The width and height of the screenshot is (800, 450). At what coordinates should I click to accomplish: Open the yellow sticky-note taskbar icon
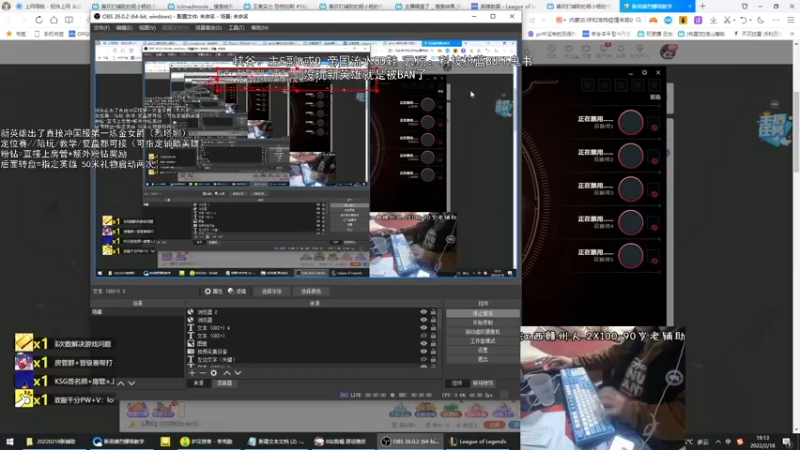165,441
